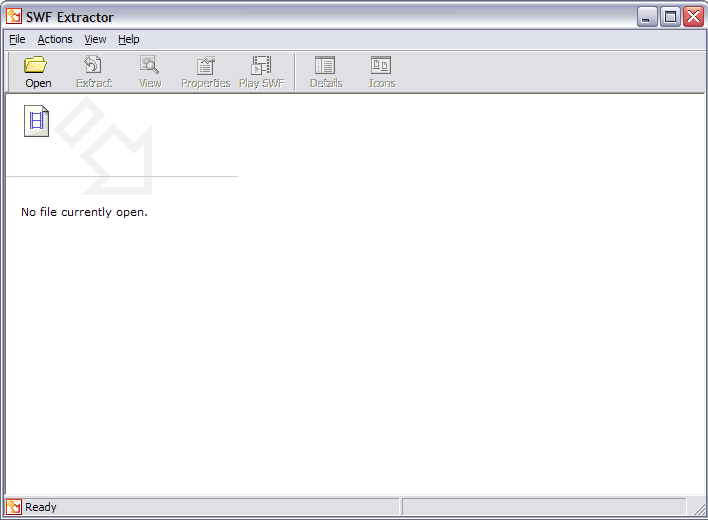Click the Play SWF filmstrip icon
708x520 pixels.
click(x=261, y=65)
